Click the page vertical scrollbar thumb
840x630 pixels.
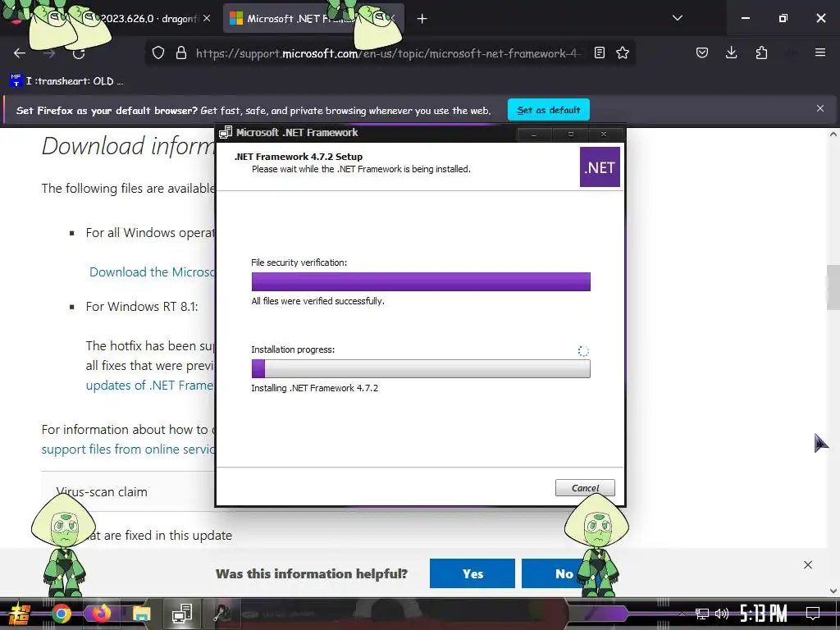[x=833, y=287]
